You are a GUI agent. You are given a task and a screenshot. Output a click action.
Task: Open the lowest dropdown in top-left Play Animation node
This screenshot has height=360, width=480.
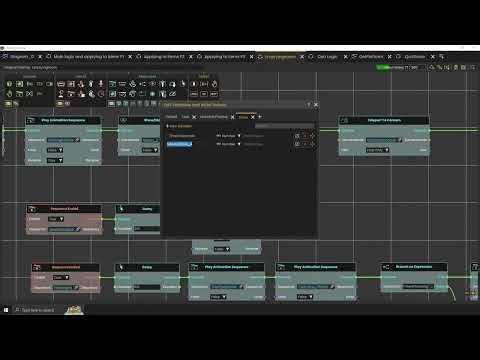(55, 161)
